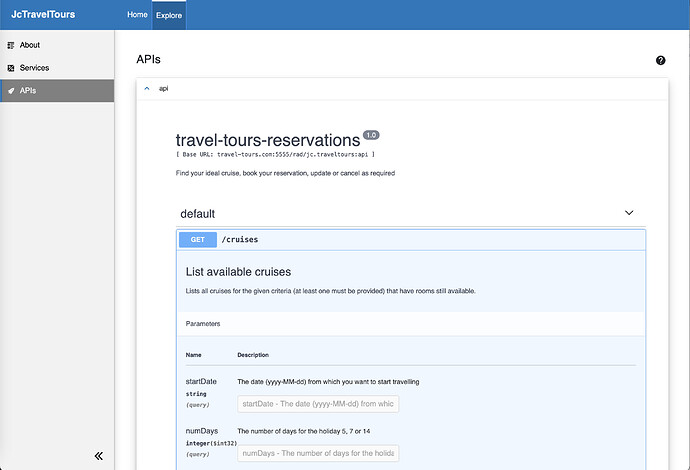This screenshot has width=690, height=470.
Task: Collapse the default section chevron
Action: pyautogui.click(x=629, y=213)
